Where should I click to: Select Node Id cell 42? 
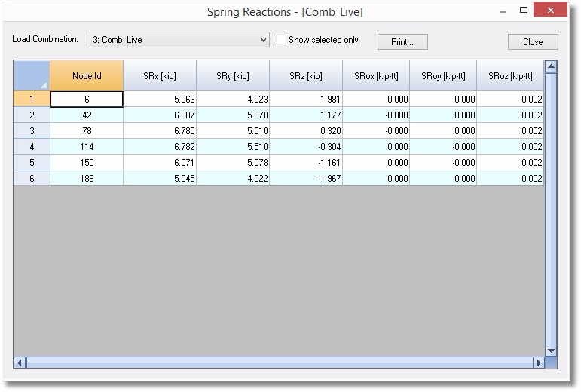coord(87,115)
